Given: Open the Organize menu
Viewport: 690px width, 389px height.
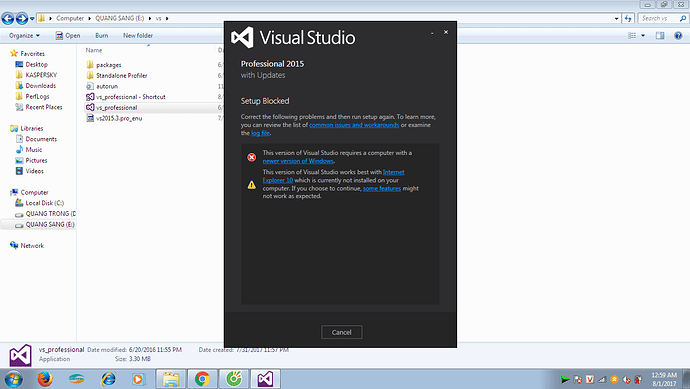Looking at the screenshot, I should pyautogui.click(x=24, y=36).
